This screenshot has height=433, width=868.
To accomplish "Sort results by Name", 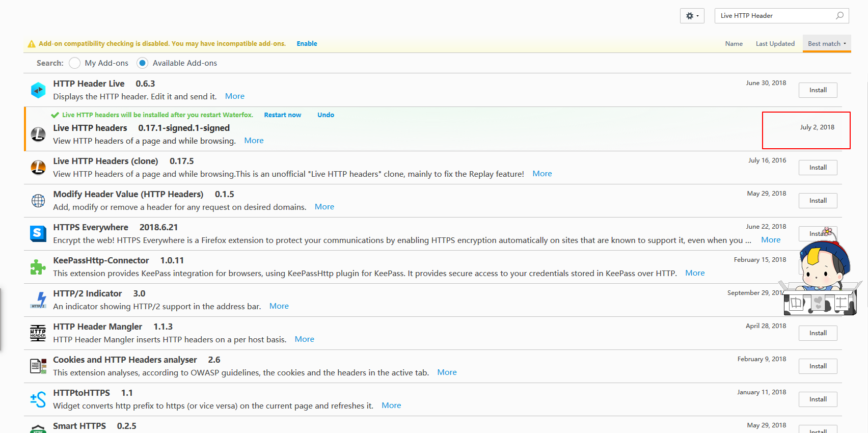I will click(734, 44).
